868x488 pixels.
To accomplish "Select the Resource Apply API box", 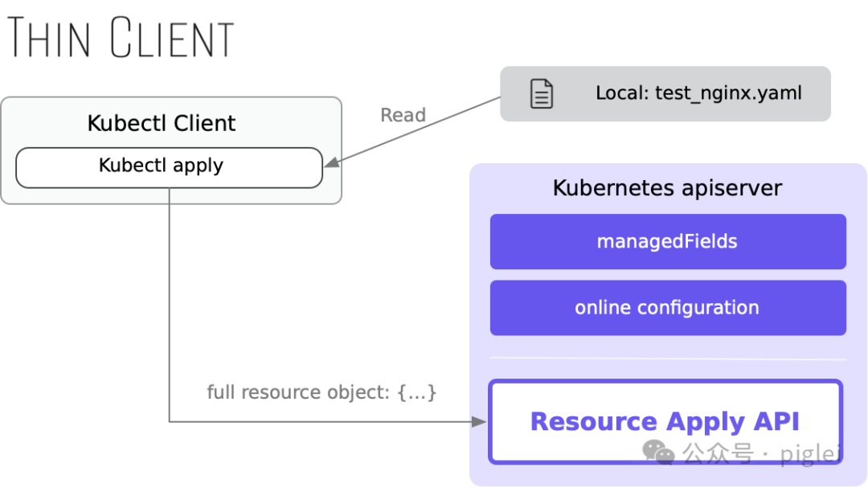I will (x=666, y=421).
